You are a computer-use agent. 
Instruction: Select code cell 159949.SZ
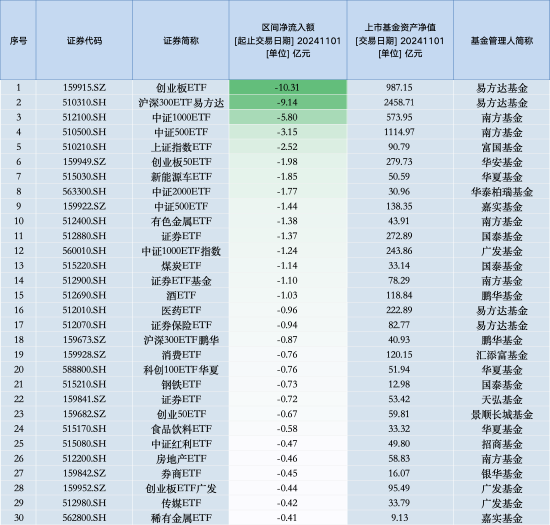[x=84, y=162]
